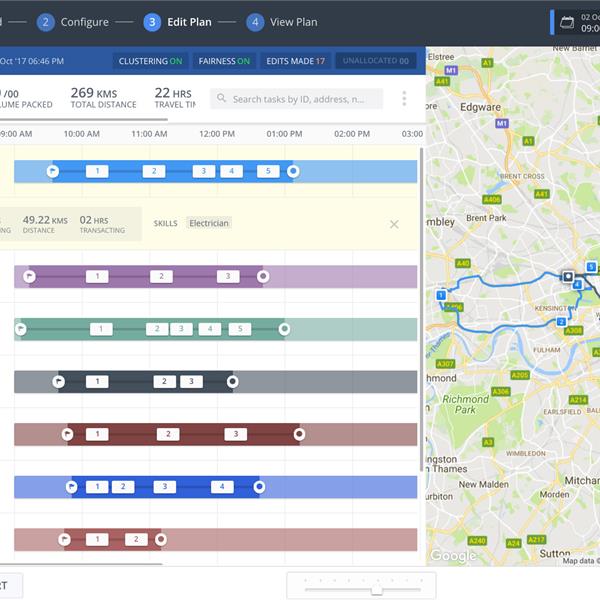Click start flag on green route

(x=21, y=329)
